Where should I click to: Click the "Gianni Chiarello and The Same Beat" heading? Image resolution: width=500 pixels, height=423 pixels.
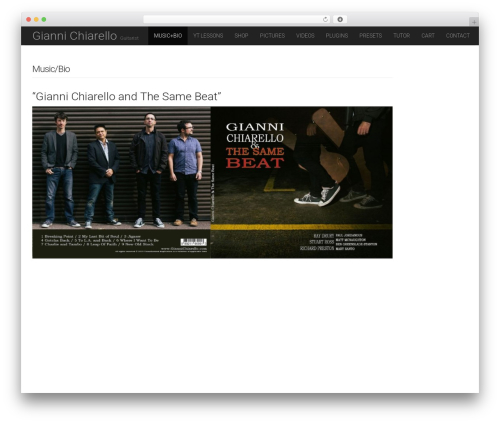point(127,96)
